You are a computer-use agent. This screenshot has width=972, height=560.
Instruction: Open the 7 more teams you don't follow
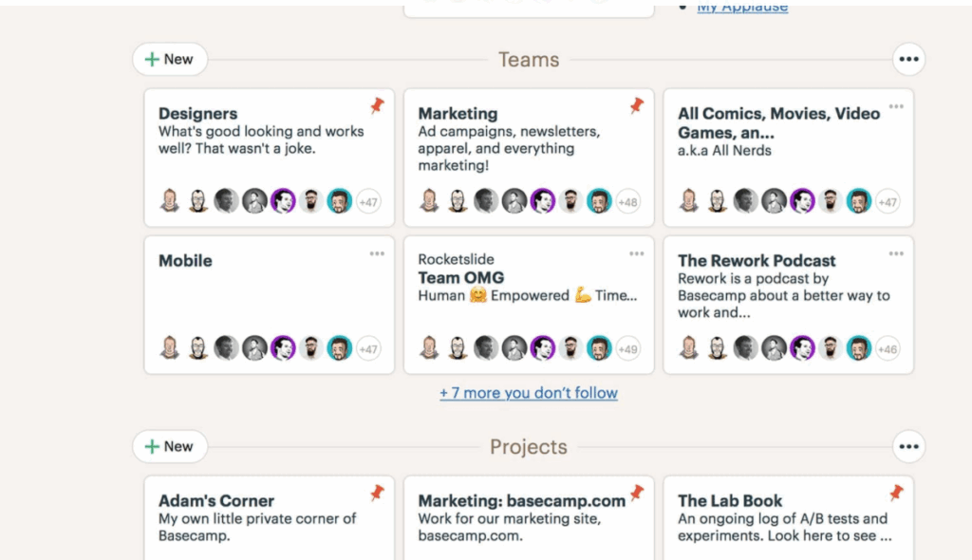point(528,392)
